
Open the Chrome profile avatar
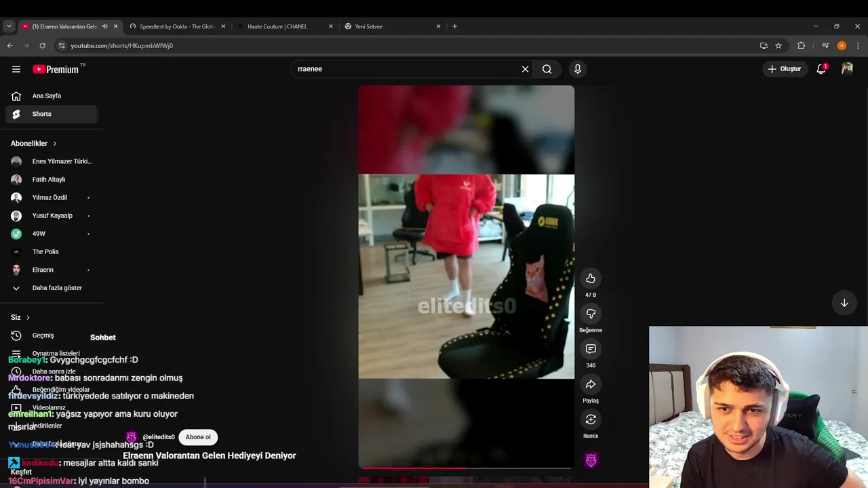click(x=842, y=45)
